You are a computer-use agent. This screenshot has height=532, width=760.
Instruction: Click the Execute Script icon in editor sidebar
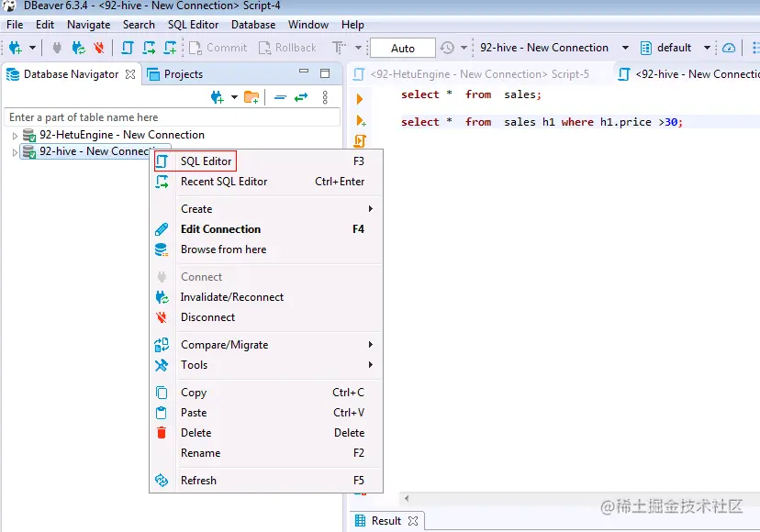click(360, 141)
